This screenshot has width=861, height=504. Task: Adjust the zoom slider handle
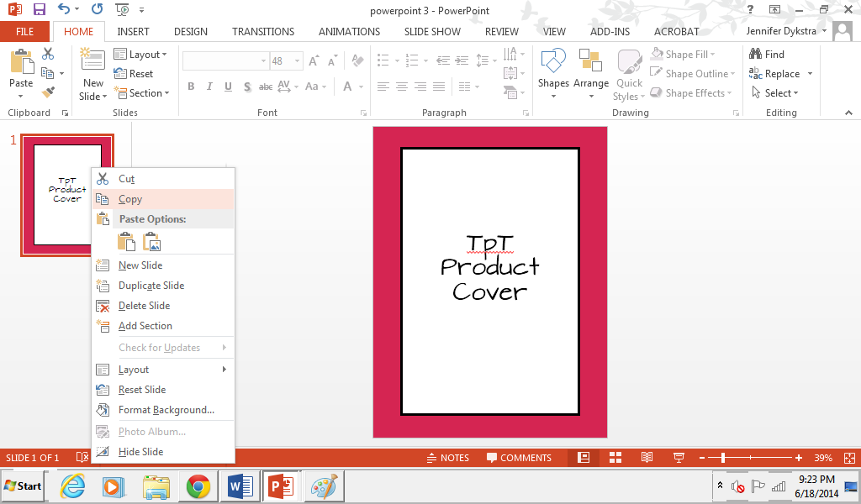coord(722,458)
